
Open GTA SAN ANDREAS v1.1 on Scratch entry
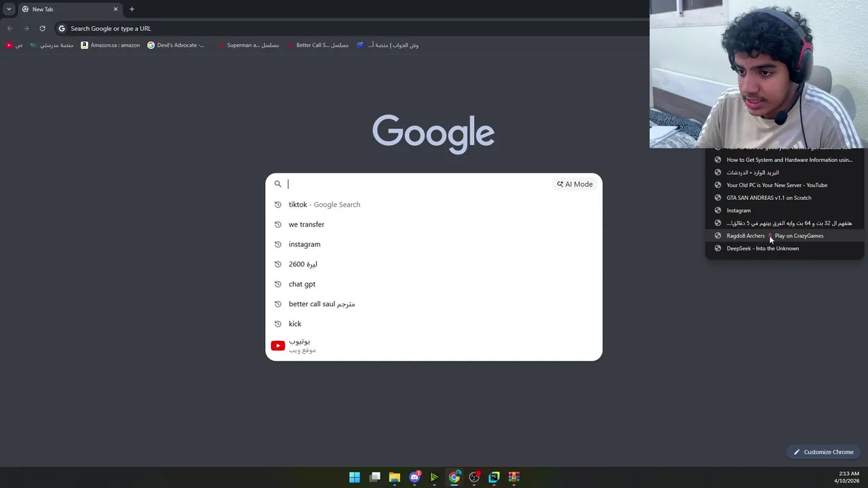coord(785,198)
